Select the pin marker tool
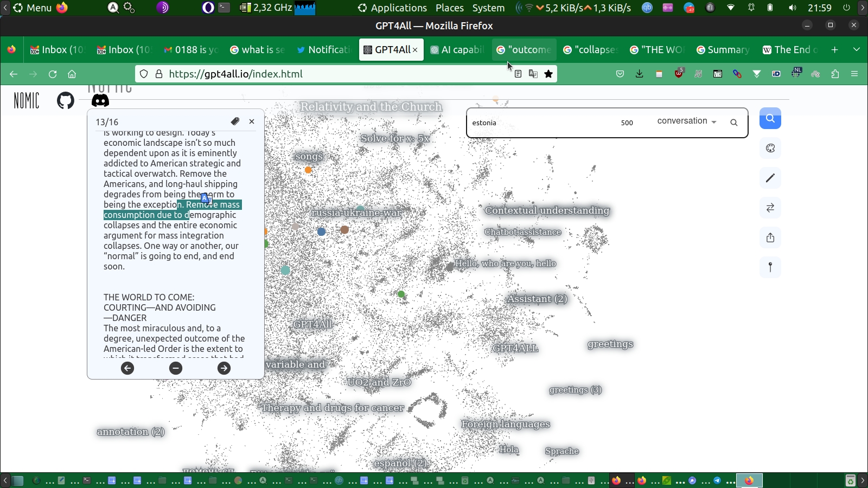Screen dimensions: 868x488 coord(770,267)
